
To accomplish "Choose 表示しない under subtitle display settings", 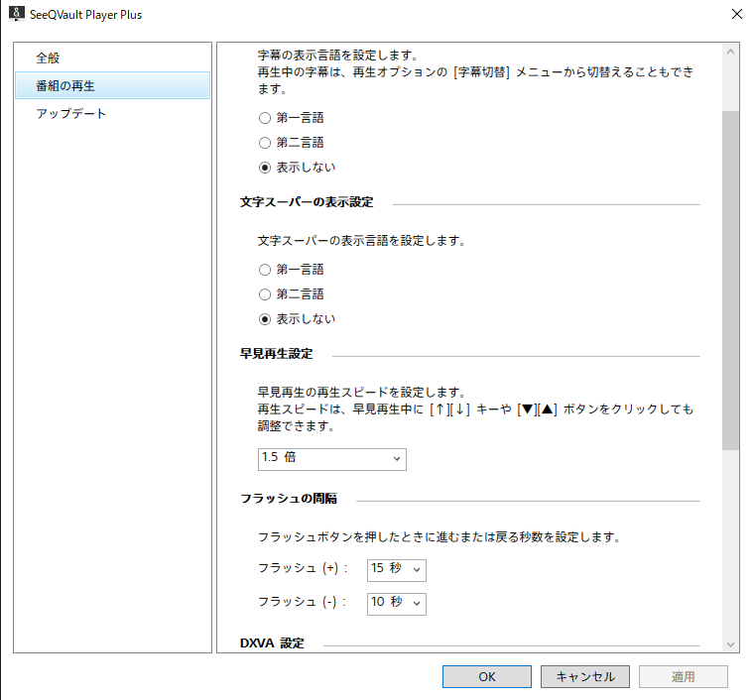I will [265, 167].
